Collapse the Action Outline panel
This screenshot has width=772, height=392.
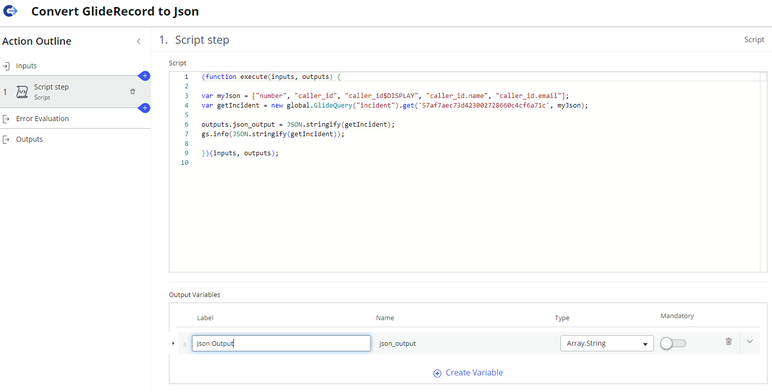[138, 41]
